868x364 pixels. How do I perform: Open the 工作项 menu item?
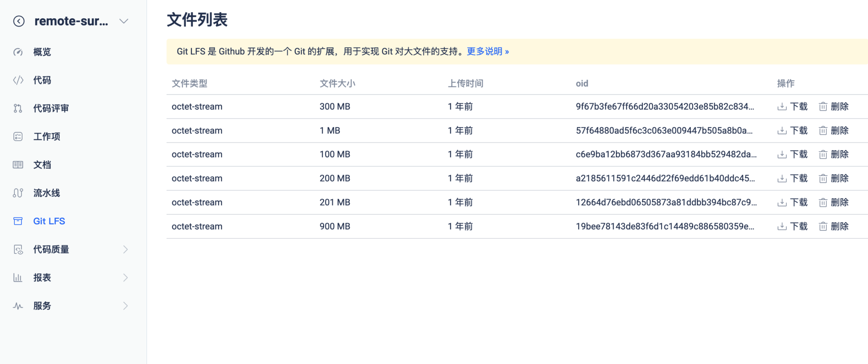(47, 137)
